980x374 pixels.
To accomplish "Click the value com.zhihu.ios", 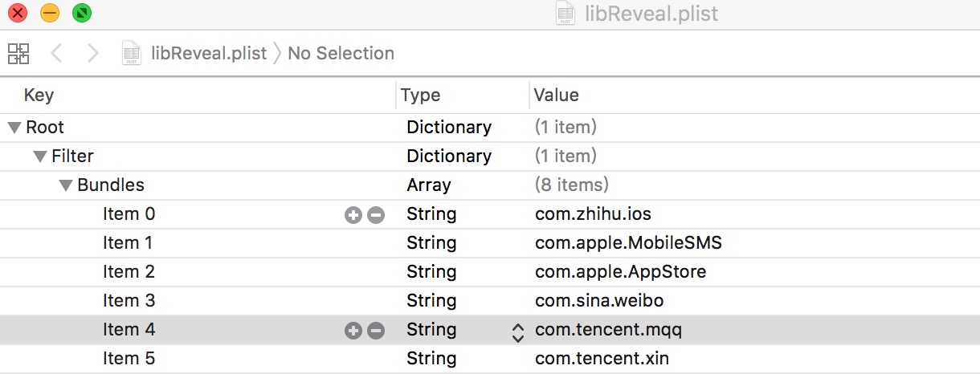I will tap(593, 214).
